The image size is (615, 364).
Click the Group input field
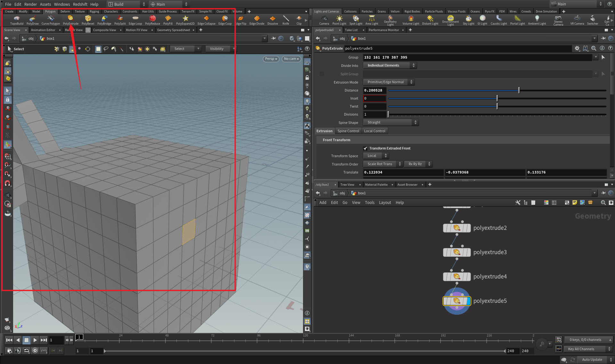click(x=448, y=57)
